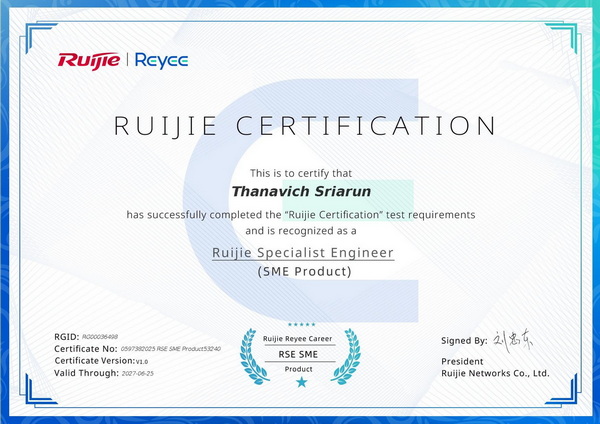Click the "Certificate No:" label
Image resolution: width=600 pixels, height=424 pixels.
coord(86,349)
